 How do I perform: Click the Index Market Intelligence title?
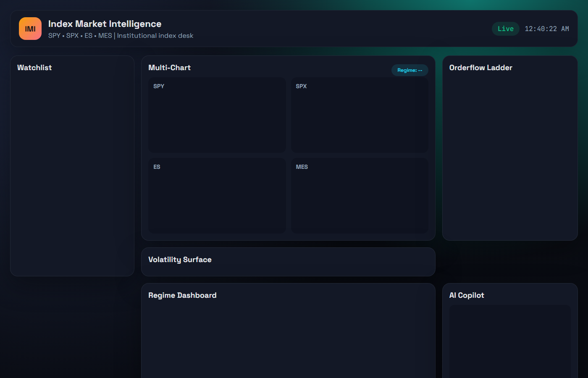[x=105, y=24]
